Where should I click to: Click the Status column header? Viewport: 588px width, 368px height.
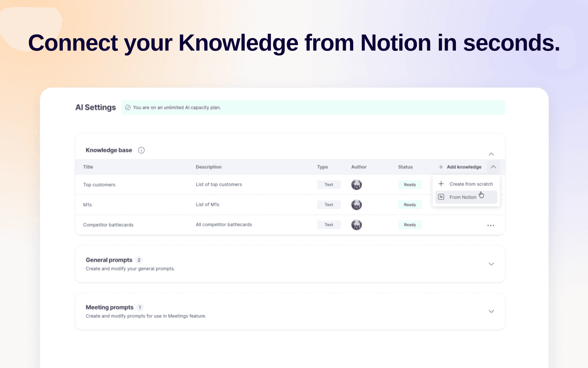405,167
